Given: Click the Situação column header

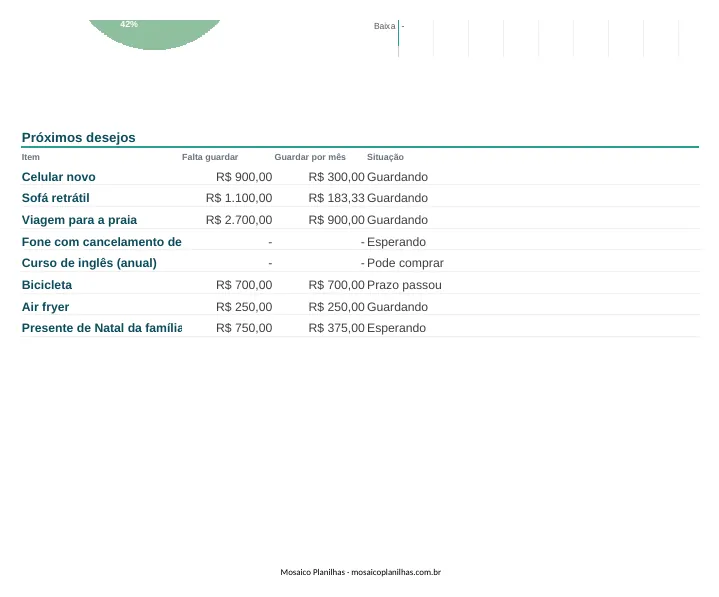Looking at the screenshot, I should [x=385, y=157].
